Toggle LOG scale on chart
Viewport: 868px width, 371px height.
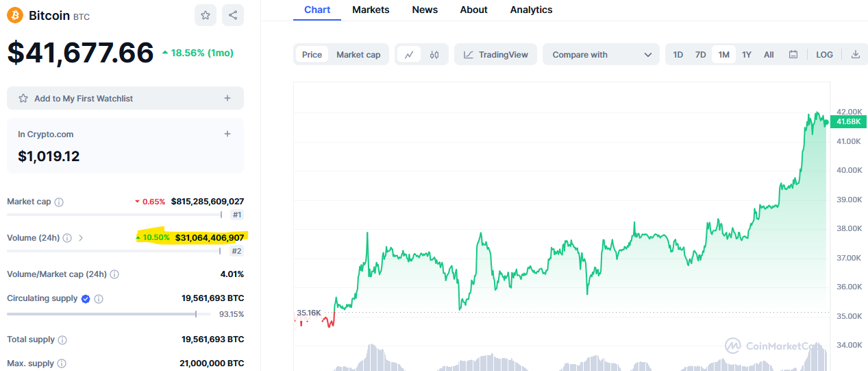[x=825, y=55]
